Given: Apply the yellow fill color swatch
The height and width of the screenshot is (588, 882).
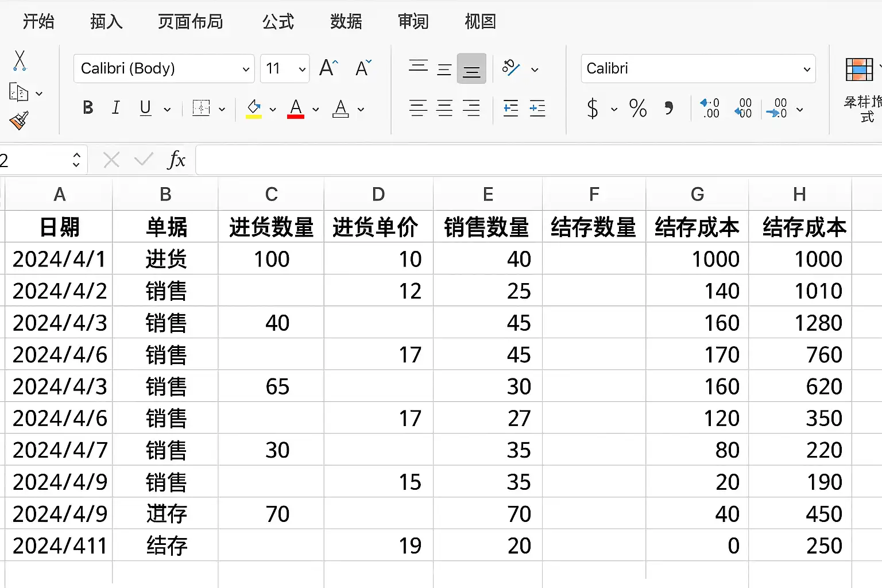Looking at the screenshot, I should point(254,109).
